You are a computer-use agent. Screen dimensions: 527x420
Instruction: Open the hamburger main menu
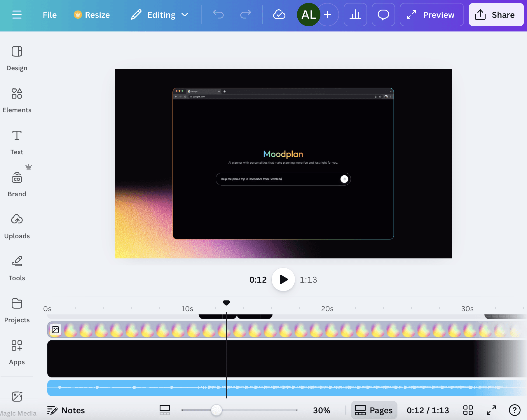17,15
